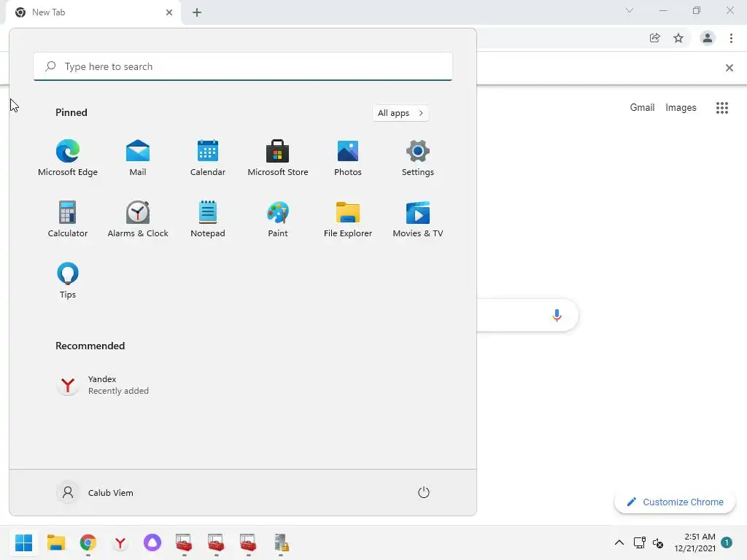The width and height of the screenshot is (747, 560).
Task: Focus the Type here to search box
Action: 243,66
